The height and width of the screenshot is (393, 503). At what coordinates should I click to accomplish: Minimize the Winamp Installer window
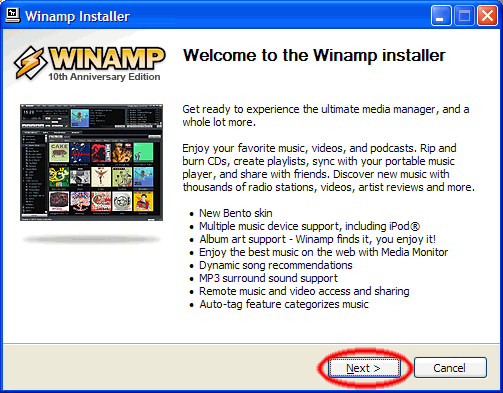pos(441,15)
